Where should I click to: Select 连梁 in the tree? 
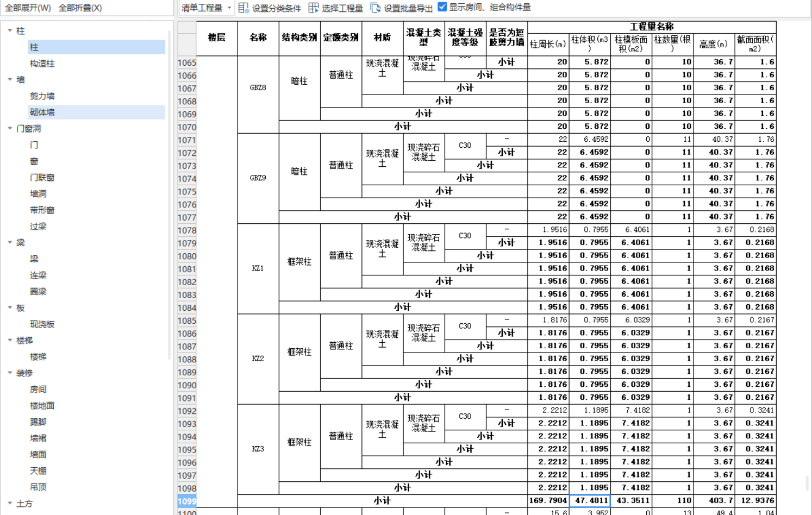tap(38, 275)
